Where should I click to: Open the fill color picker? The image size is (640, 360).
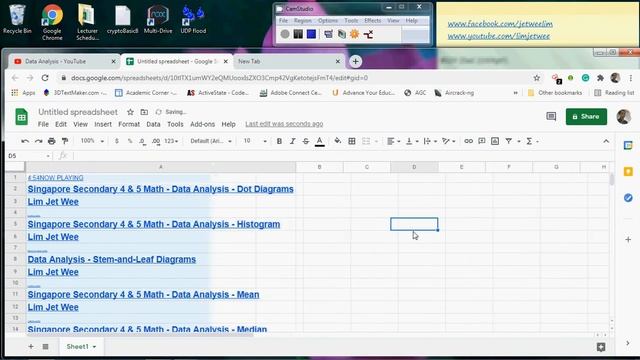pos(338,141)
